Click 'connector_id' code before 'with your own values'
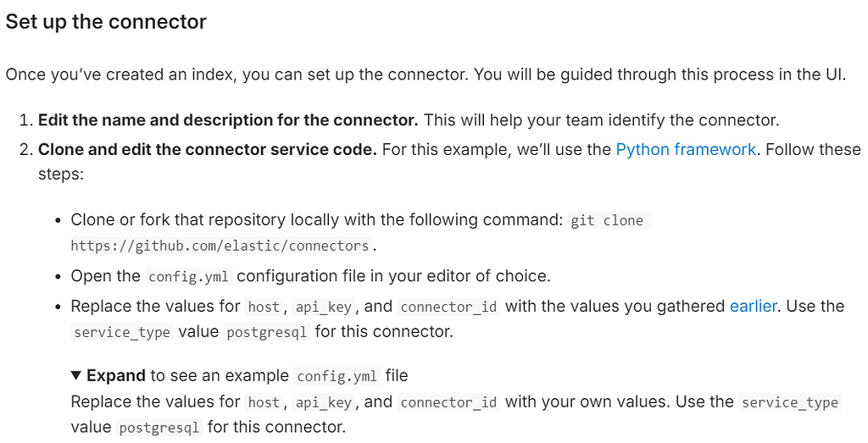Viewport: 868px width, 443px height. [x=448, y=402]
